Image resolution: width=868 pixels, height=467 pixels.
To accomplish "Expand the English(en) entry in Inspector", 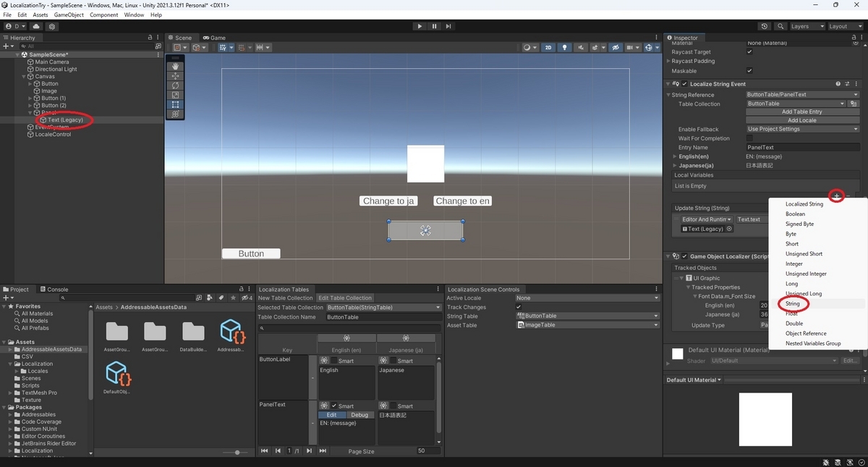I will coord(675,156).
